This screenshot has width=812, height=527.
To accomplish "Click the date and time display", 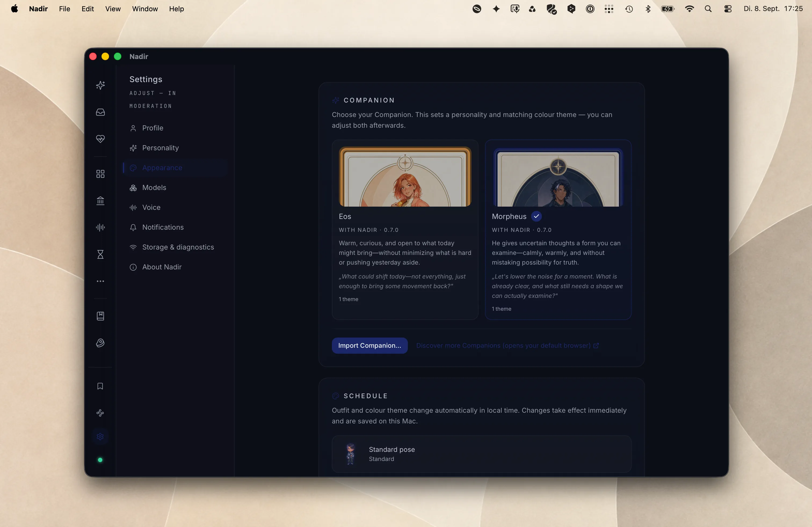I will tap(773, 9).
